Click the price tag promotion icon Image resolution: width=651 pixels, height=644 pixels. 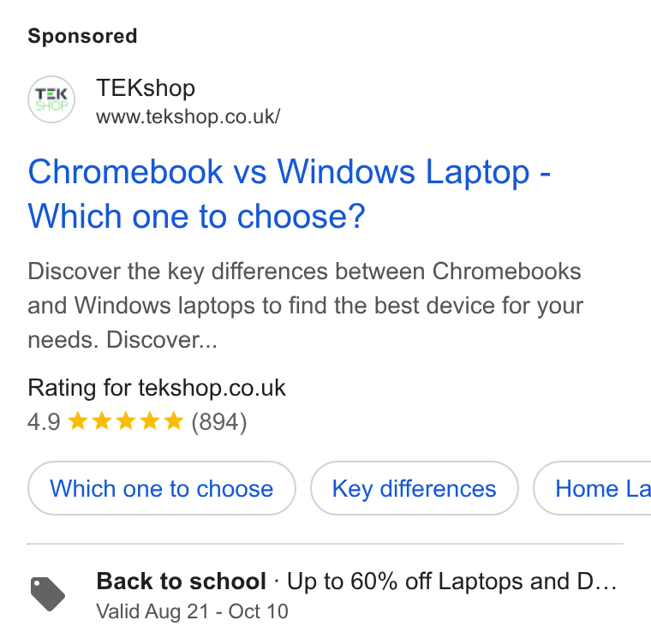point(48,593)
